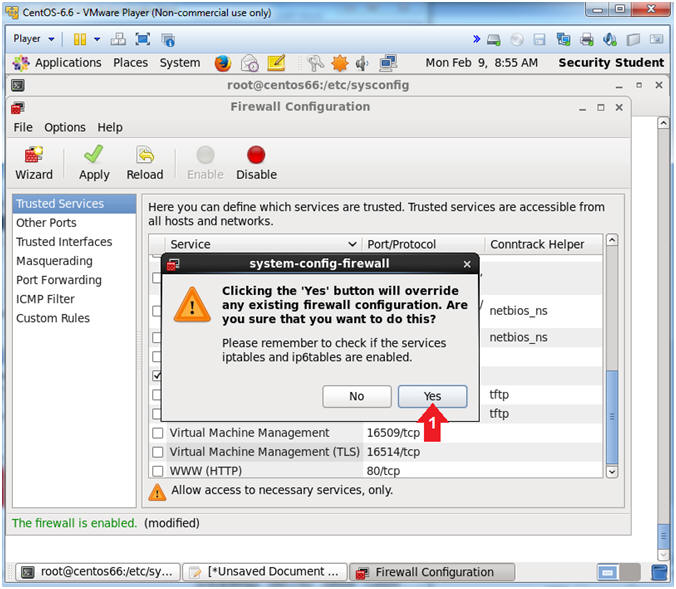Click the Security Student user label
The width and height of the screenshot is (676, 589).
point(611,63)
